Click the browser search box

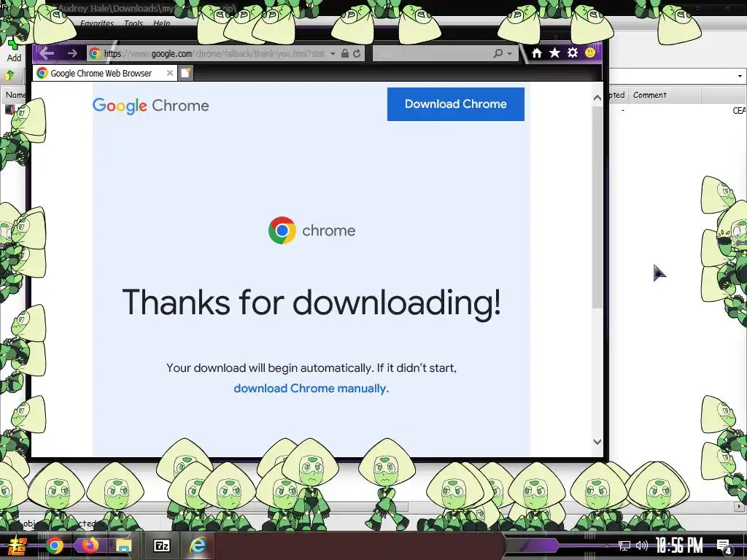[x=432, y=54]
